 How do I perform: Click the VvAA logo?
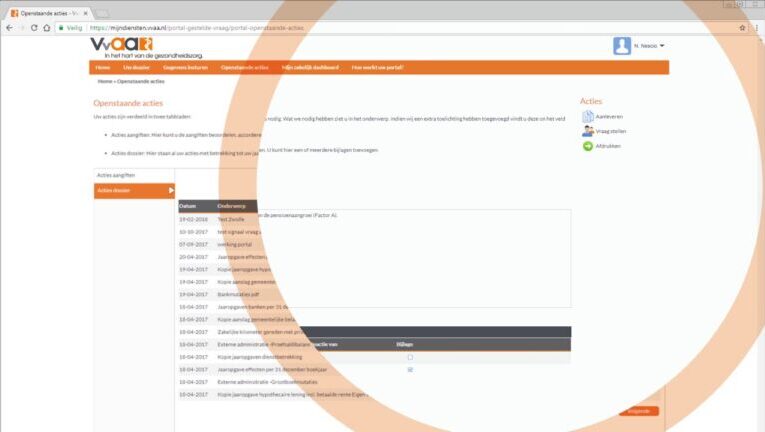click(121, 44)
